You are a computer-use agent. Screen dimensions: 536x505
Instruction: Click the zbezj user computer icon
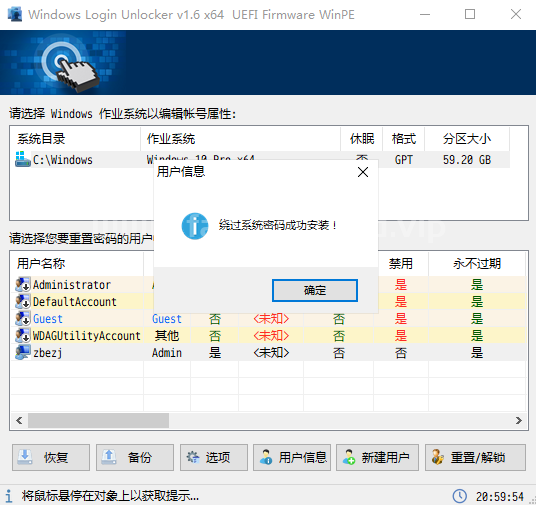click(23, 353)
